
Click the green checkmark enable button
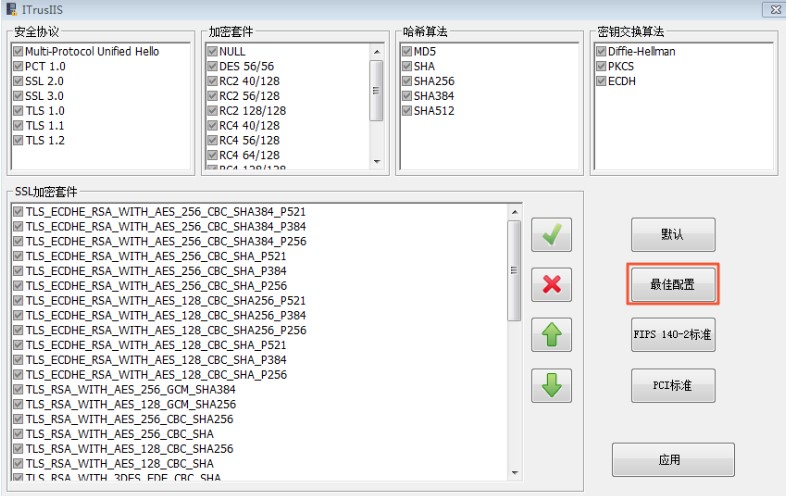click(551, 236)
